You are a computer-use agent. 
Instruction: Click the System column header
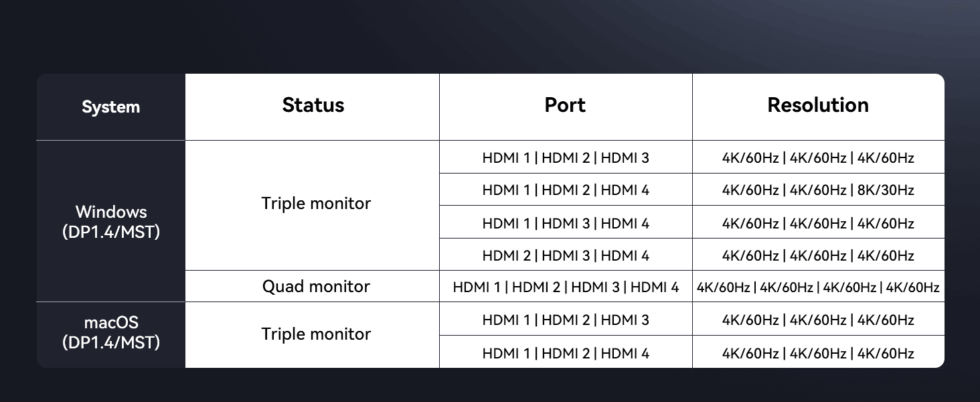click(x=110, y=107)
